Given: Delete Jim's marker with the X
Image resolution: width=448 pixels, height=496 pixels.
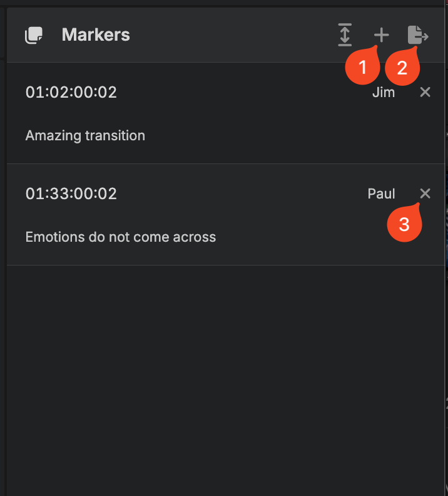Looking at the screenshot, I should pyautogui.click(x=425, y=93).
